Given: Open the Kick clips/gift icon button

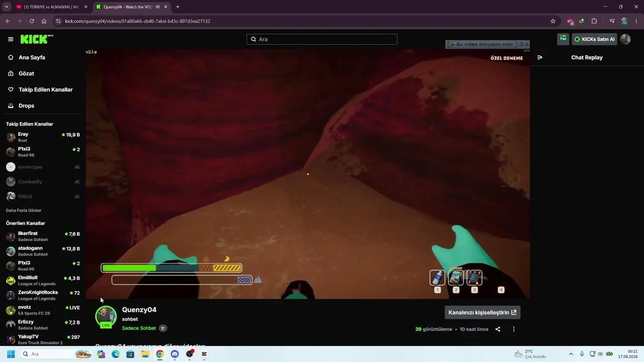Looking at the screenshot, I should pos(563,39).
